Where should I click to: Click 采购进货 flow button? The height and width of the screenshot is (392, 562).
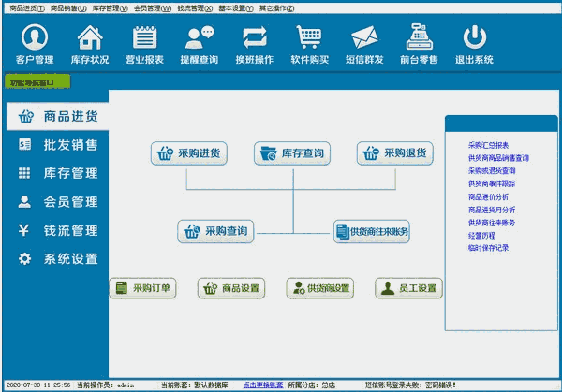(x=189, y=153)
